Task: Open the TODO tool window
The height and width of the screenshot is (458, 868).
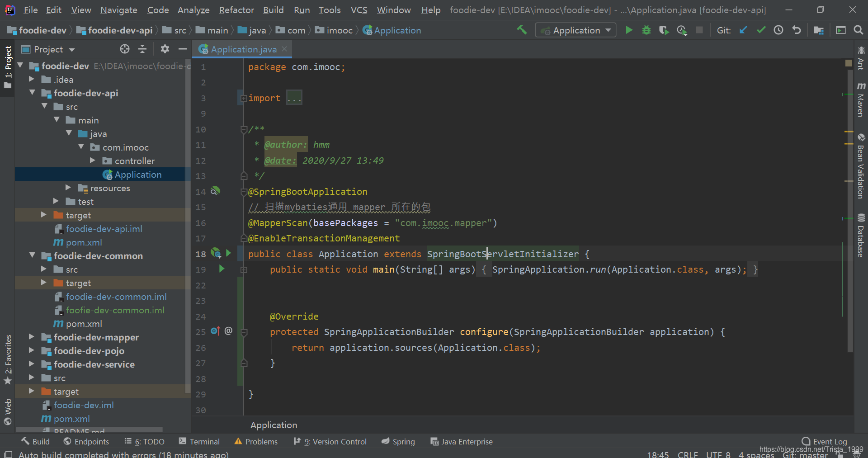Action: 144,441
